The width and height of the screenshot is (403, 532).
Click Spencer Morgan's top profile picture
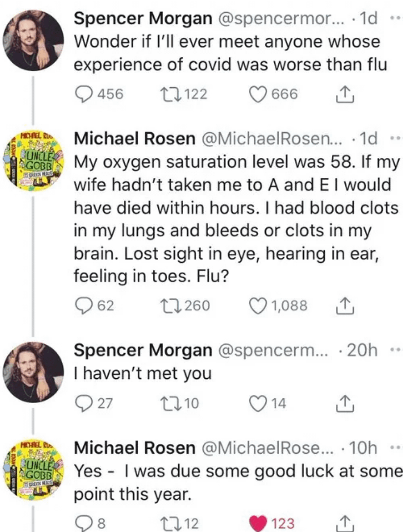point(34,40)
